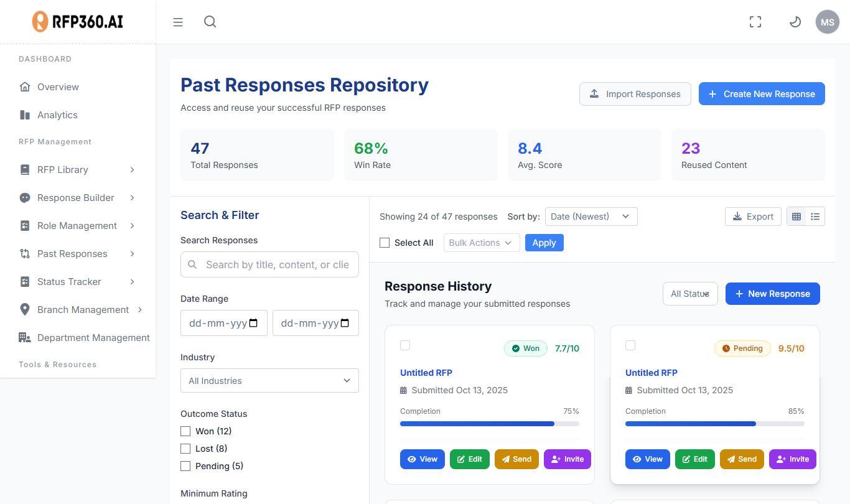Open the All Industries dropdown
This screenshot has height=504, width=850.
tap(269, 381)
